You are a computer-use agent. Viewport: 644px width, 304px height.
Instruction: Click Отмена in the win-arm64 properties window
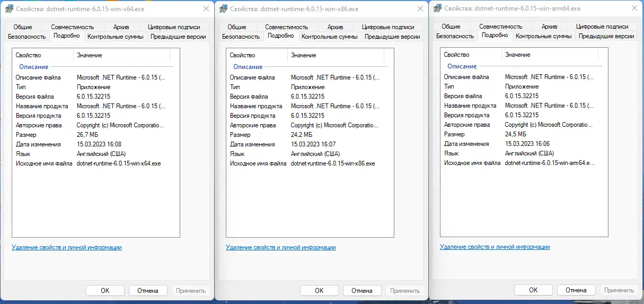[x=576, y=290]
